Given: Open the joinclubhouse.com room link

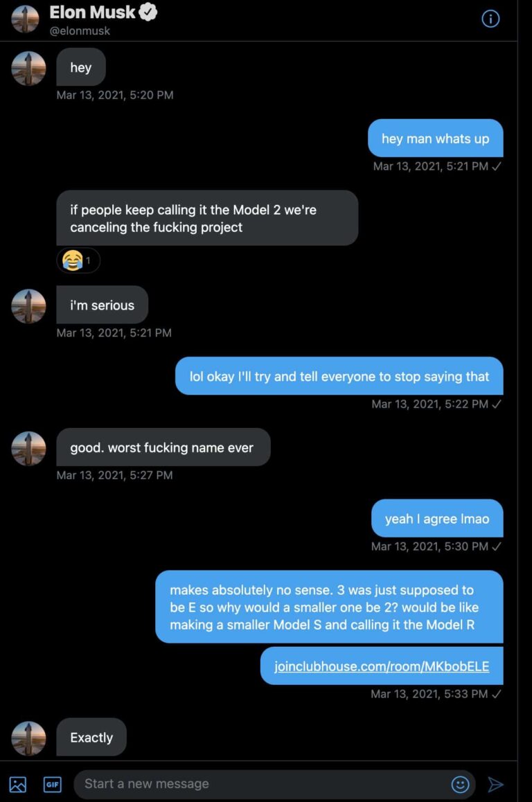Looking at the screenshot, I should 382,666.
